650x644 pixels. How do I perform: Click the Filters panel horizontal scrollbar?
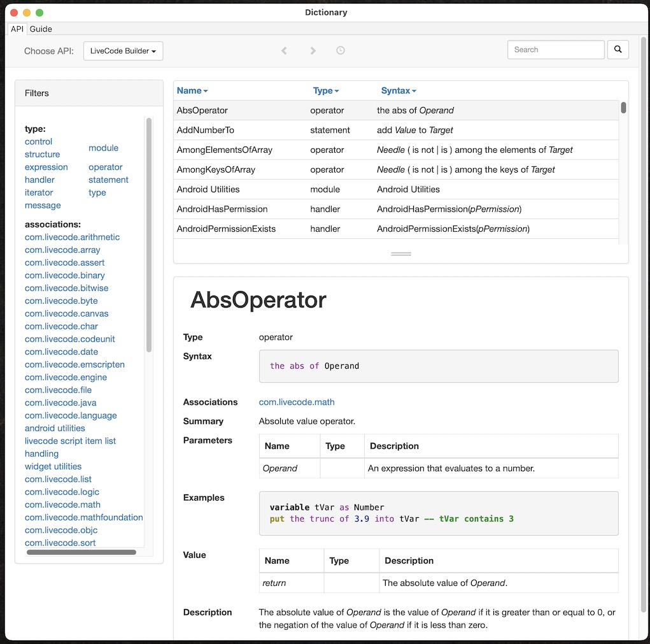81,552
